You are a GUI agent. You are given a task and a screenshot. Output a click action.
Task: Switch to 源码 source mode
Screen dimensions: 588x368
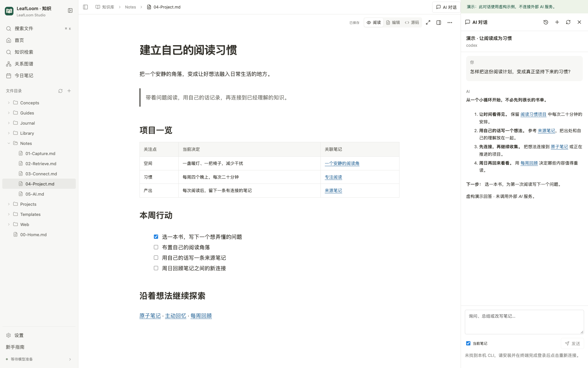pos(412,23)
